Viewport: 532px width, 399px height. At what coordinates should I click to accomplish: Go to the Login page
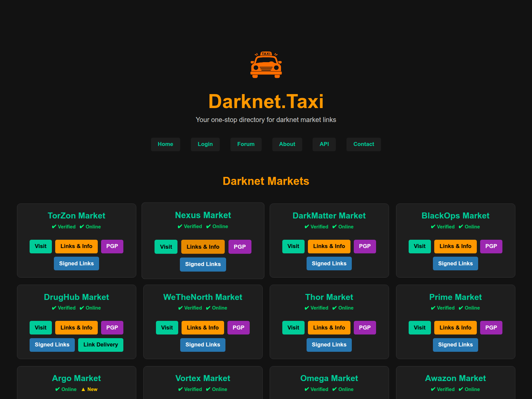(205, 144)
